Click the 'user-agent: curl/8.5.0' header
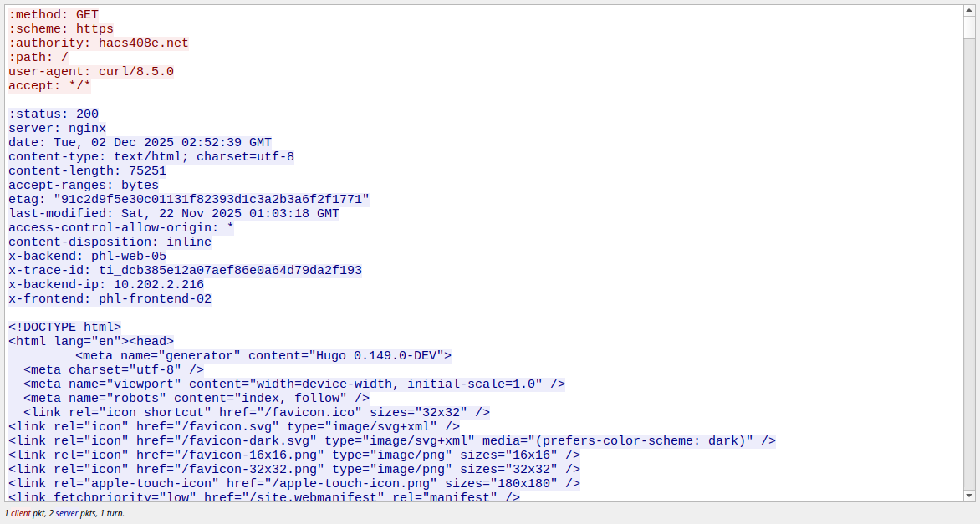Viewport: 980px width, 524px height. (91, 71)
